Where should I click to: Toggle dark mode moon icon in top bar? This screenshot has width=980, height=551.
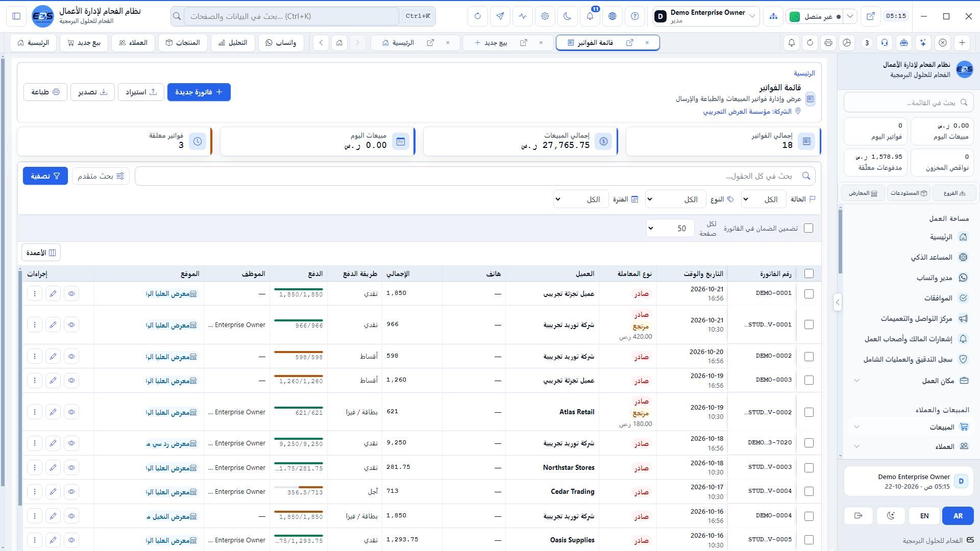tap(567, 16)
